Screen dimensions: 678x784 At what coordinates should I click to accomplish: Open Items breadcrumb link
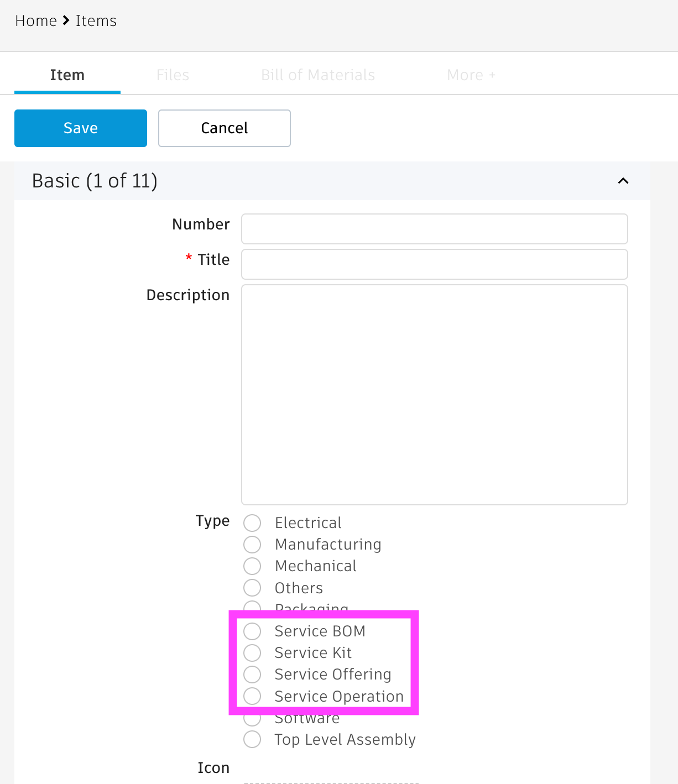pos(96,21)
